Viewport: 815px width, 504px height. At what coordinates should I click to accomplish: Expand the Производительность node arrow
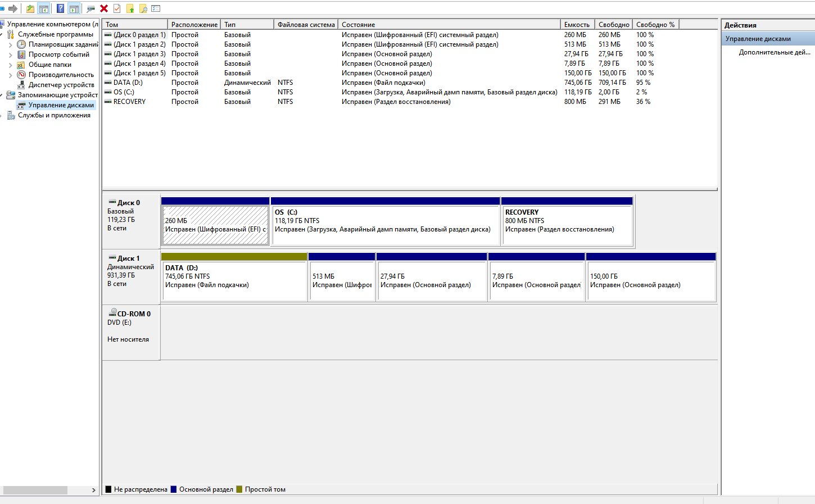[10, 75]
